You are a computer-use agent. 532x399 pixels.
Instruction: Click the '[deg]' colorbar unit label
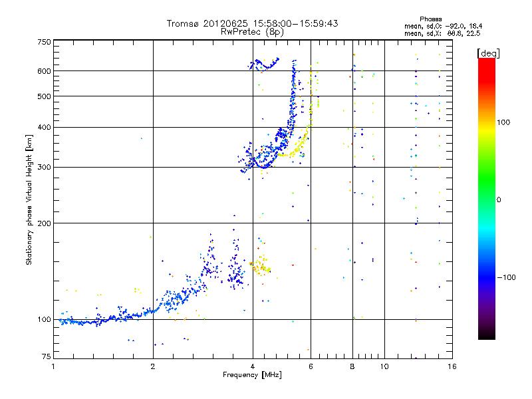click(x=488, y=53)
